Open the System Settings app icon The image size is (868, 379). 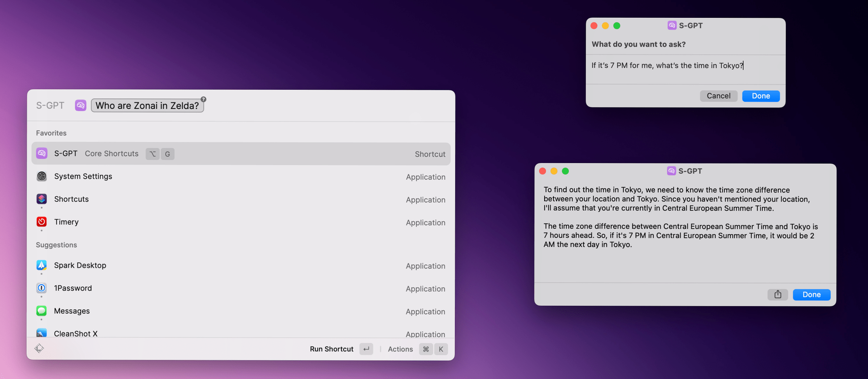point(42,176)
